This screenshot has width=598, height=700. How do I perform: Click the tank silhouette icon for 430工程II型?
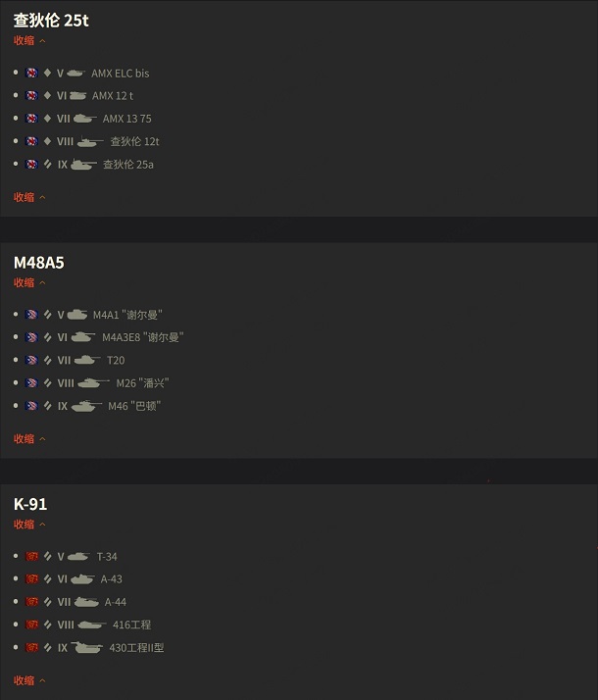tap(86, 647)
